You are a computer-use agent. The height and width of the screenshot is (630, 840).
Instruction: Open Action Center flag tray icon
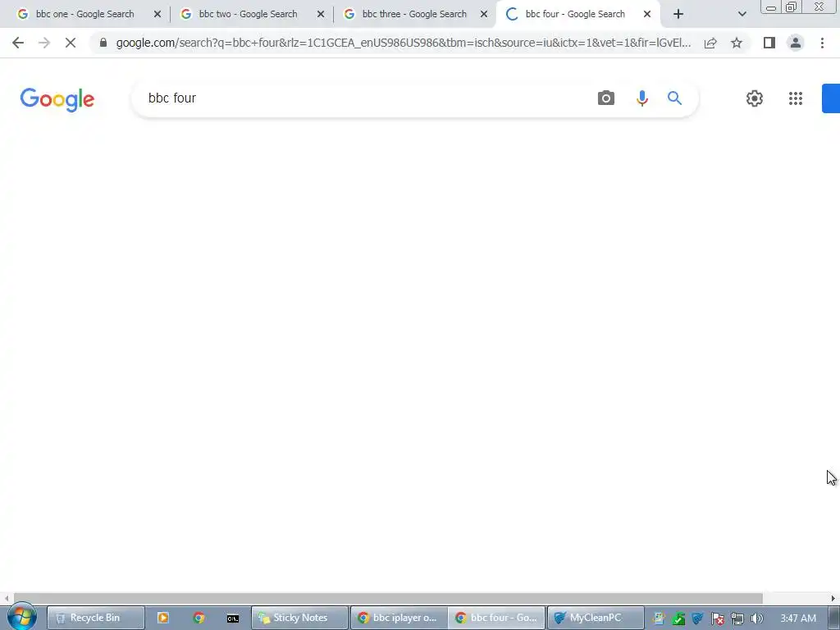coord(717,619)
